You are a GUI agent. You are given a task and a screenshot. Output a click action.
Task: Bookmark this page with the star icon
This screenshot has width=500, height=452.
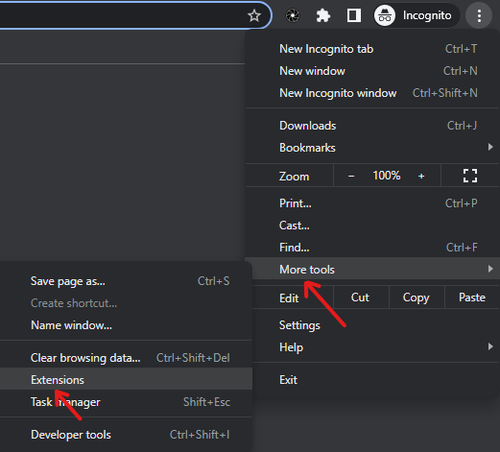click(x=254, y=15)
